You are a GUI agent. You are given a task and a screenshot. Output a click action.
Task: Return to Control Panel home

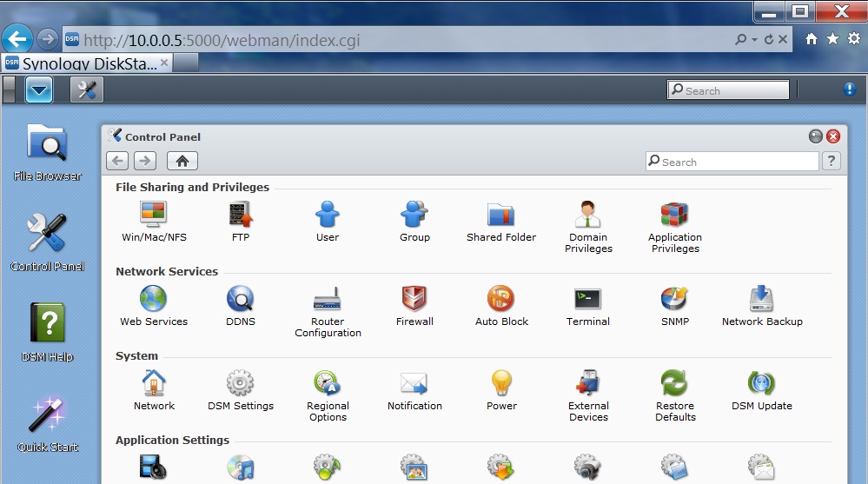coord(182,161)
